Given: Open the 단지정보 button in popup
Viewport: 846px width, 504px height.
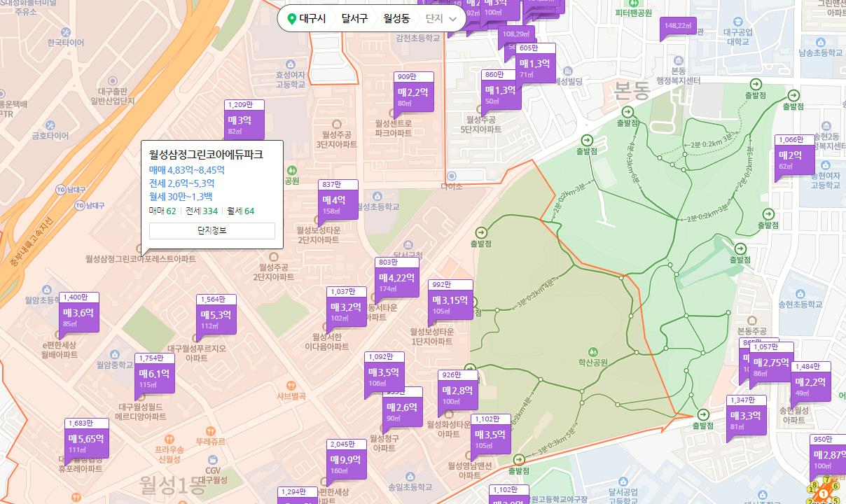Looking at the screenshot, I should click(212, 230).
